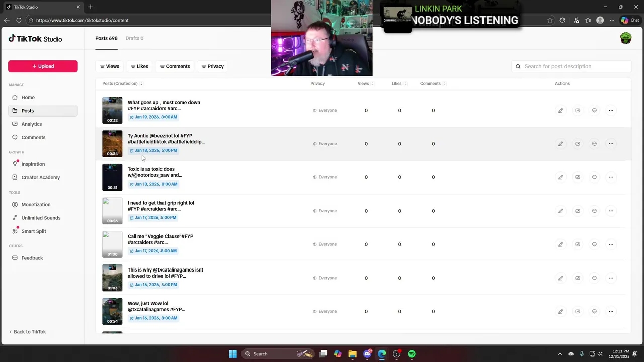Open a new browser tab
Screen dimensions: 644x362
pos(91,7)
